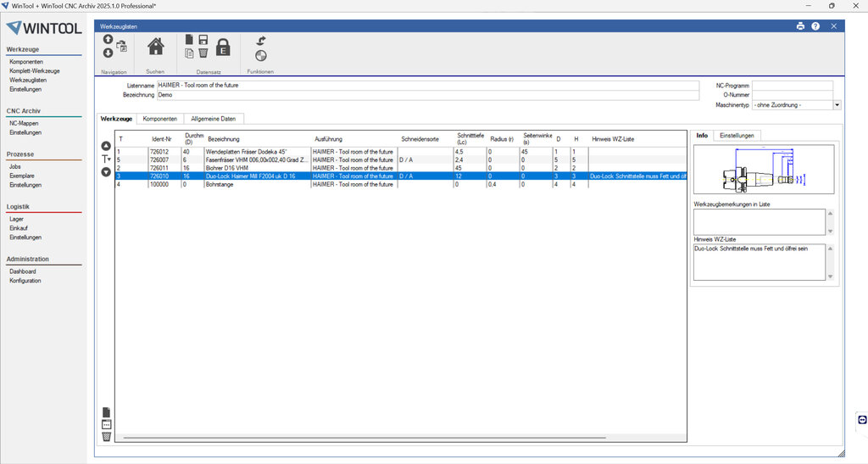Open Jobs under Prozesse
The height and width of the screenshot is (464, 868).
coord(15,166)
